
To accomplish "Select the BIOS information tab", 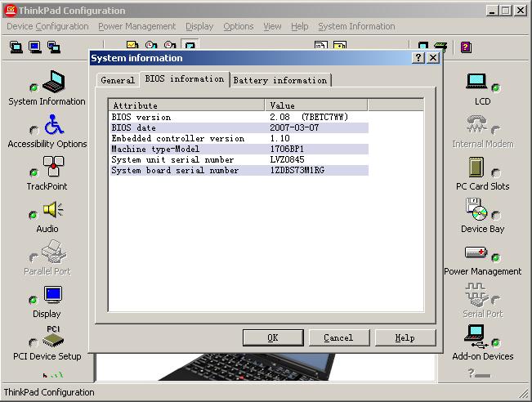I will coord(185,79).
